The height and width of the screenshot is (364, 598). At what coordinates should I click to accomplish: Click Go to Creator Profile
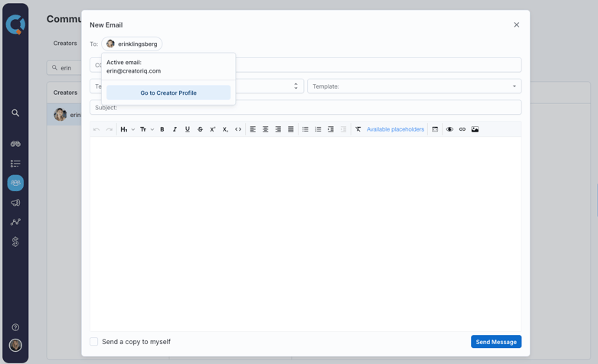click(x=168, y=93)
